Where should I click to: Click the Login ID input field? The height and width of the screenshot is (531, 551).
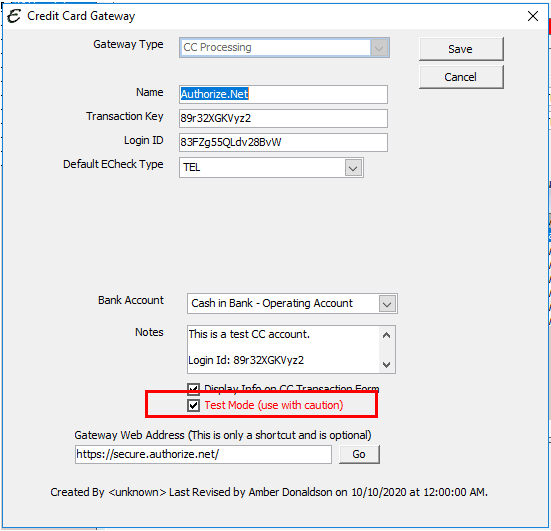pyautogui.click(x=283, y=142)
